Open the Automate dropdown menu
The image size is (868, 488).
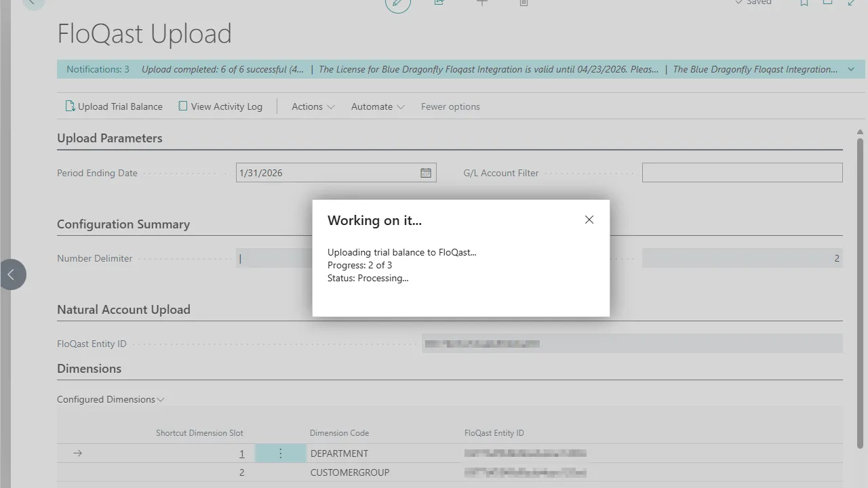click(x=378, y=106)
